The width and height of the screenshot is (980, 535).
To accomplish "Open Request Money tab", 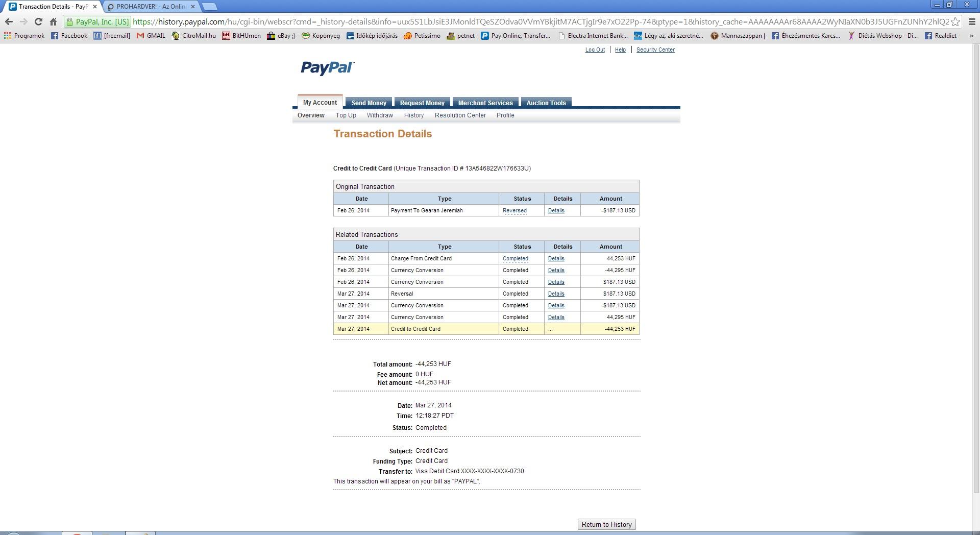I will point(422,103).
